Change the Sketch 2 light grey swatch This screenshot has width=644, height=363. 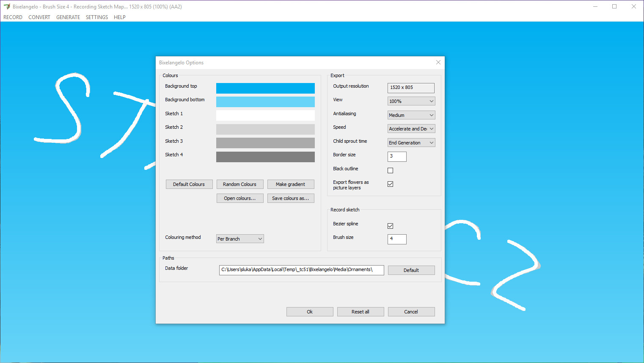265,129
